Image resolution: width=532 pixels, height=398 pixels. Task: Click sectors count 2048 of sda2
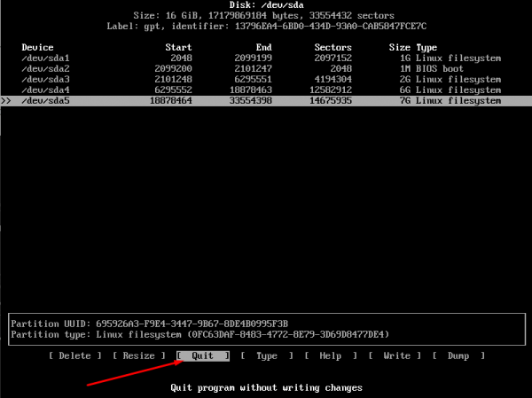coord(341,68)
